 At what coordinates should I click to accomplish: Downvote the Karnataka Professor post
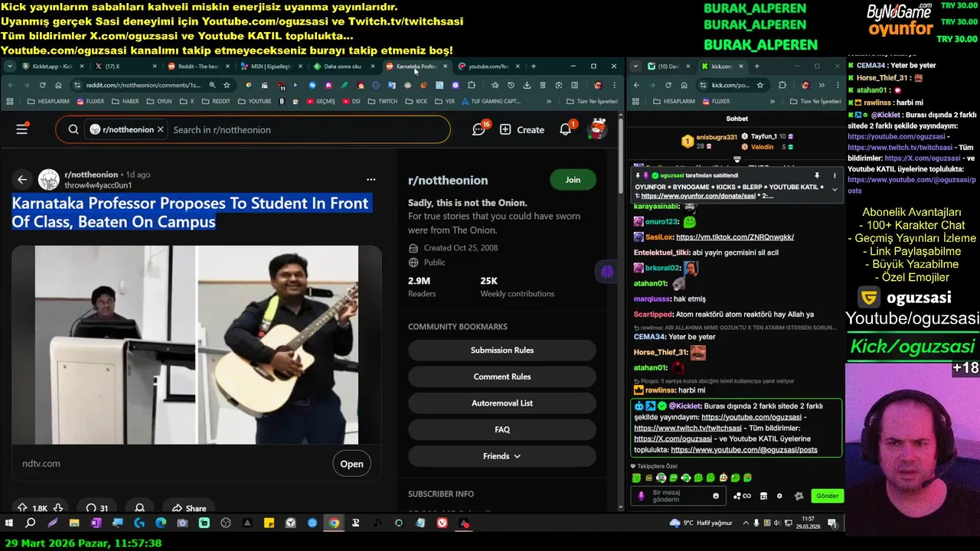pos(57,508)
